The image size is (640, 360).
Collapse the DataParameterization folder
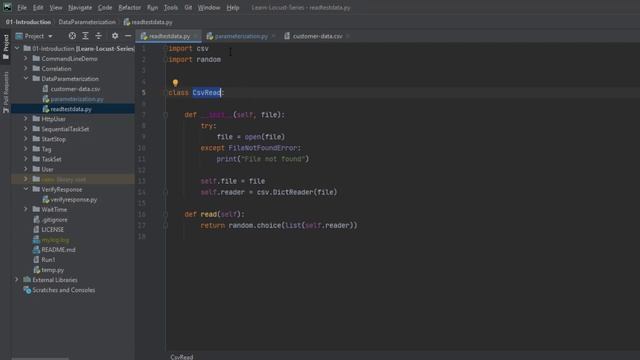tap(26, 78)
